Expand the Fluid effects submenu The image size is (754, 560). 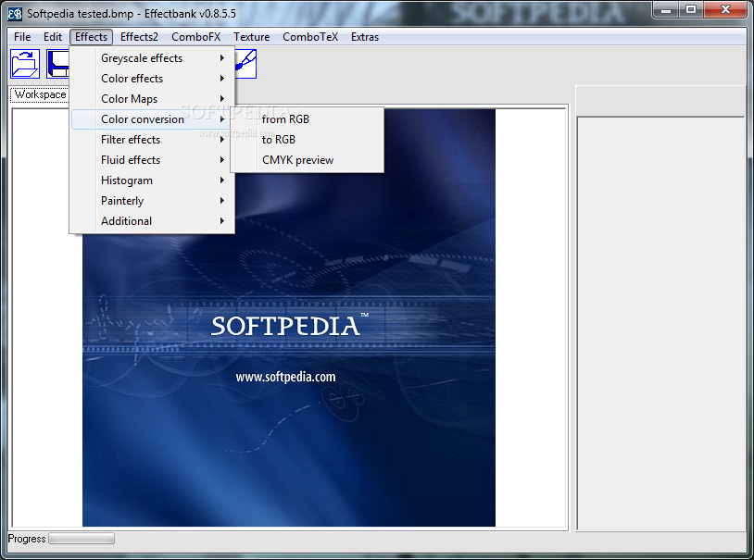coord(153,160)
